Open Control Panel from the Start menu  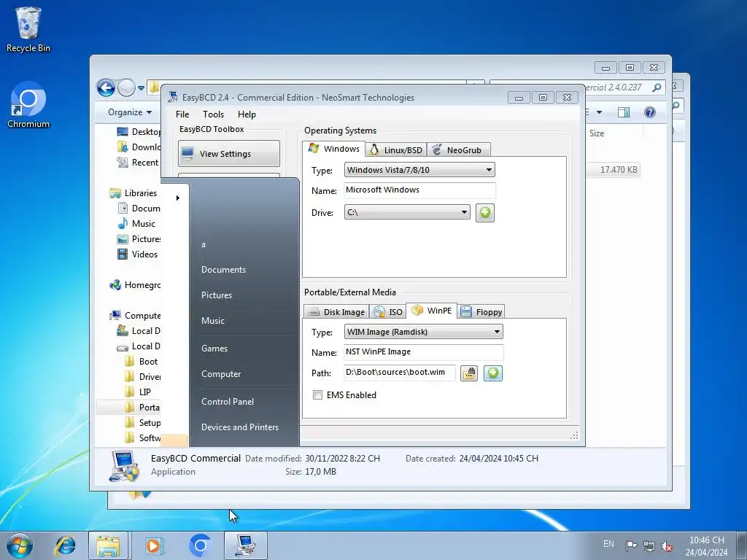pyautogui.click(x=228, y=402)
